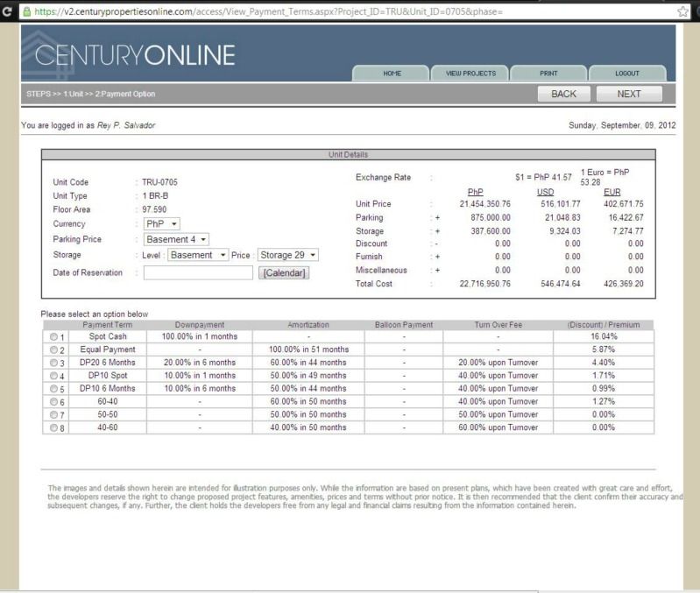The width and height of the screenshot is (700, 593).
Task: Open the Storage 29 price dropdown
Action: [x=288, y=255]
